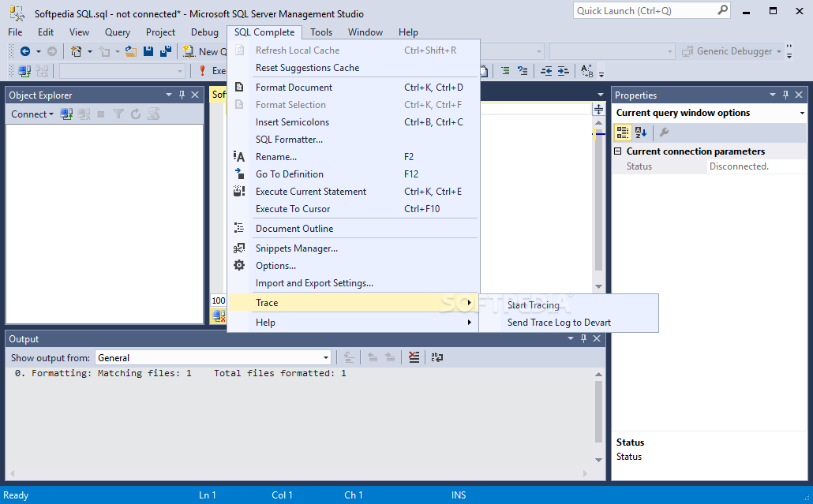
Task: Click the Open File folder icon
Action: click(131, 51)
